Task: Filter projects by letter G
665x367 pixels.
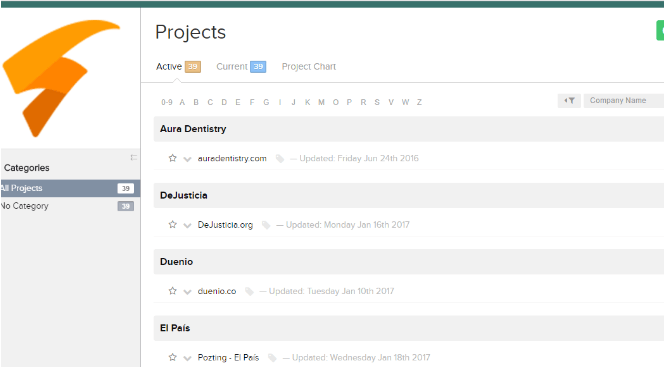Action: [x=266, y=102]
